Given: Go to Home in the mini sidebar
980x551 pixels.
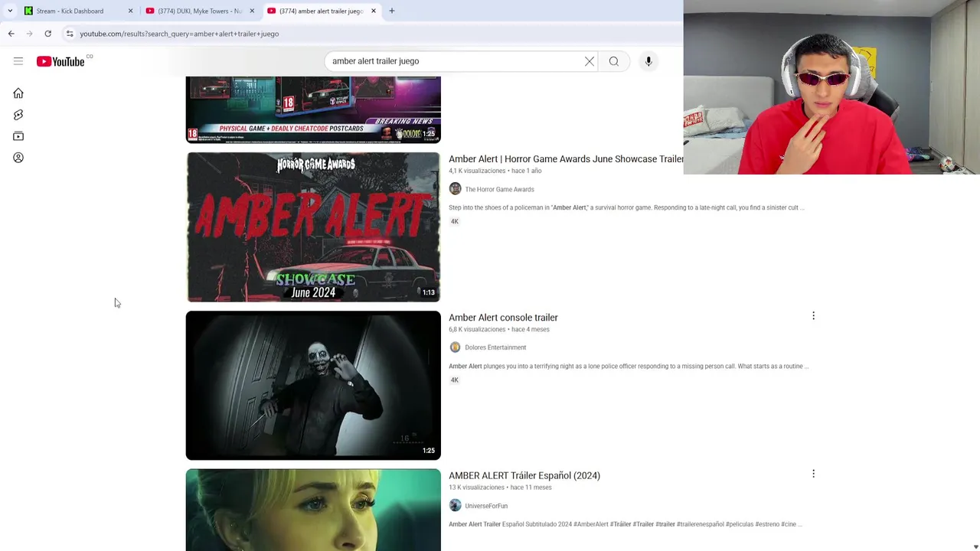Looking at the screenshot, I should 18,93.
